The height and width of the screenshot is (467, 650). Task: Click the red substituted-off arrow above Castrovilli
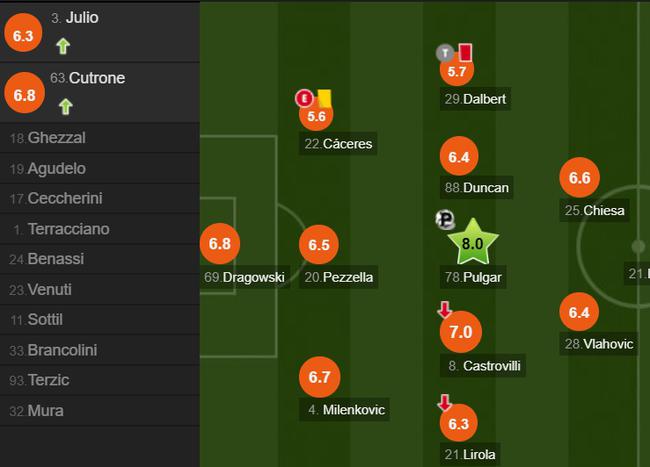[x=444, y=309]
